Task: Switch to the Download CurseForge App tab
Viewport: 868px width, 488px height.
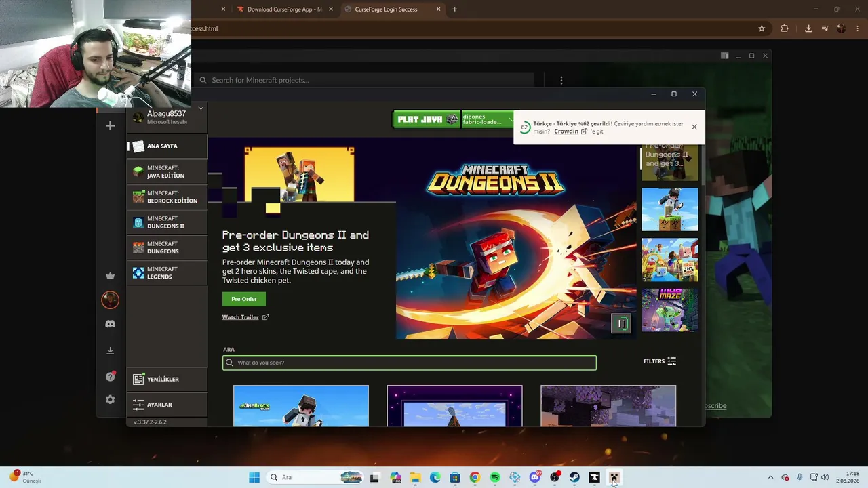Action: [285, 9]
